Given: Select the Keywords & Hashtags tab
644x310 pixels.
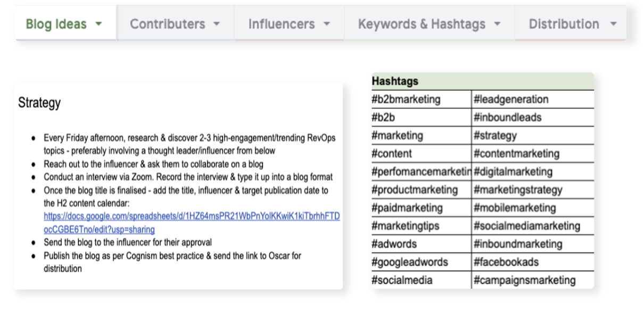Looking at the screenshot, I should (422, 25).
